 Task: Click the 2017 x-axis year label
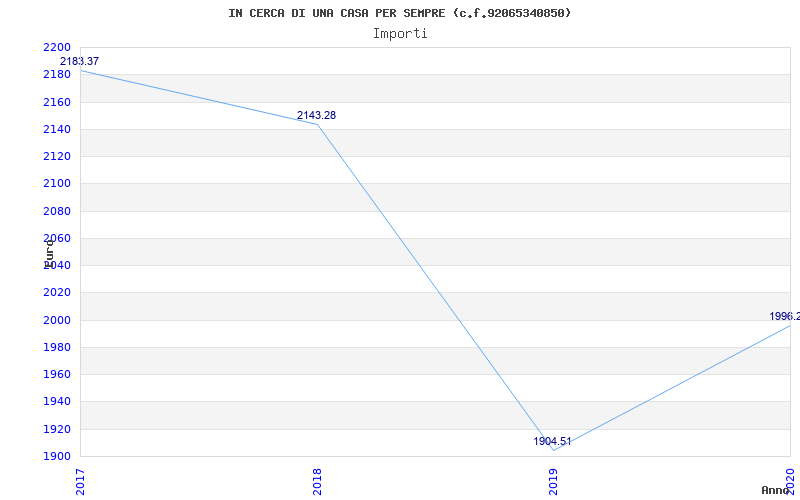pos(80,482)
